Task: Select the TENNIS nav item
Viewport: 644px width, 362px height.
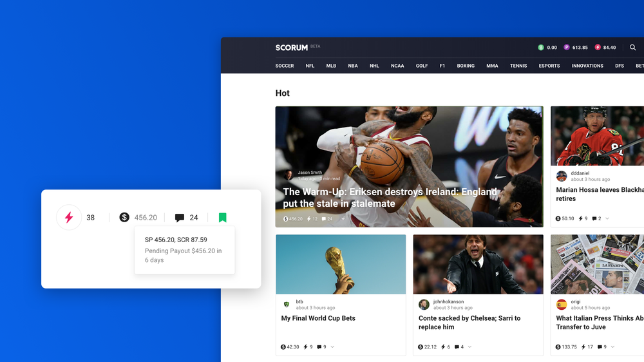Action: coord(518,66)
